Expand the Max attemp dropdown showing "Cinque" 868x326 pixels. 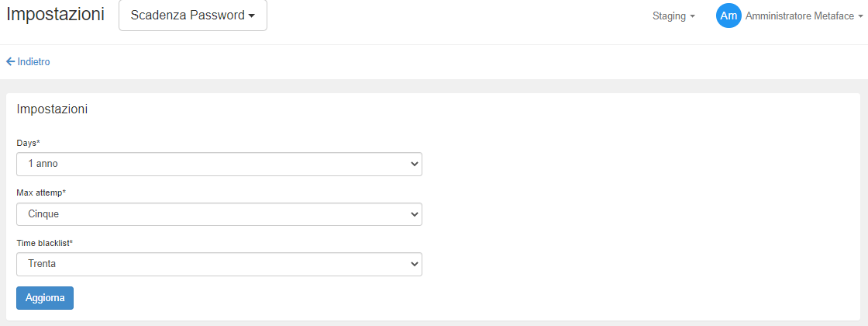tap(219, 214)
